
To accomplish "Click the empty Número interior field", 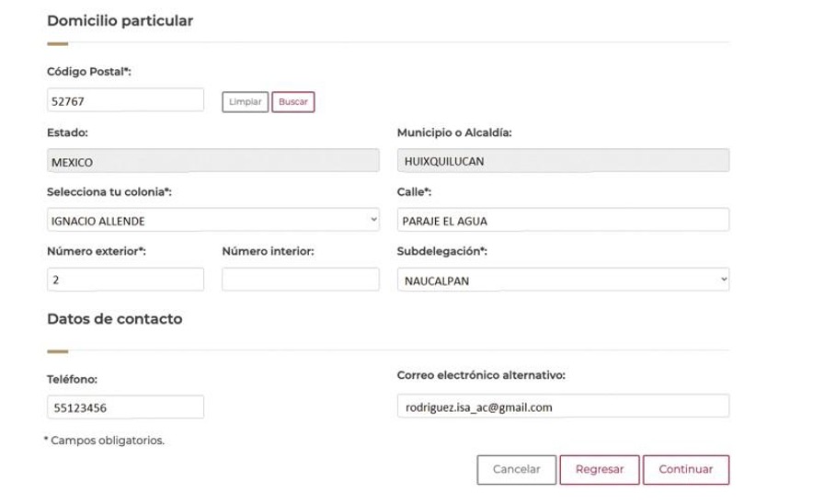I will (301, 280).
